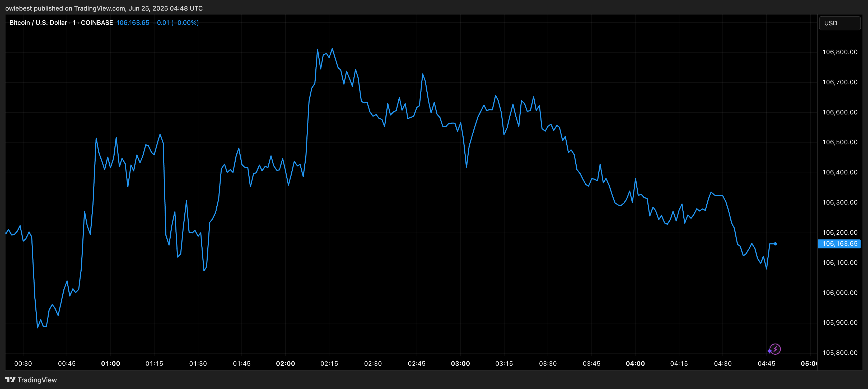Click the header price 106,163.65 text
This screenshot has width=868, height=389.
coord(133,22)
